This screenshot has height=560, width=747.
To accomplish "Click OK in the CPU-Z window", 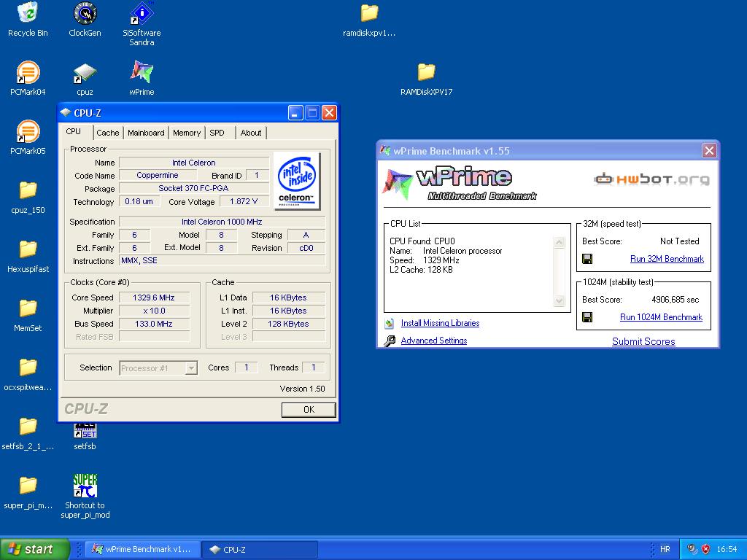I will (309, 410).
